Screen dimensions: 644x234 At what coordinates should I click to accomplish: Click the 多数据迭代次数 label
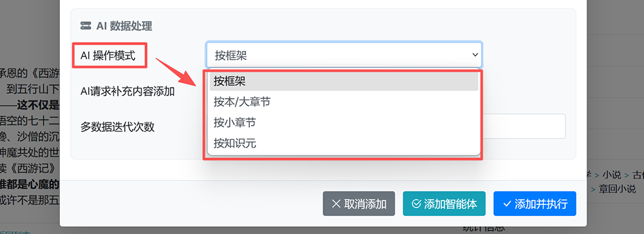(x=117, y=126)
